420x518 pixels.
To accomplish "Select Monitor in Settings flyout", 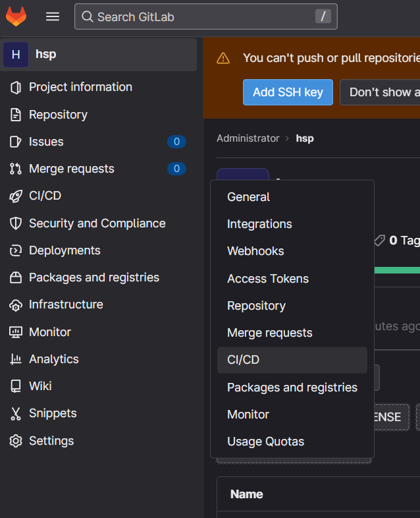I will click(292, 415).
